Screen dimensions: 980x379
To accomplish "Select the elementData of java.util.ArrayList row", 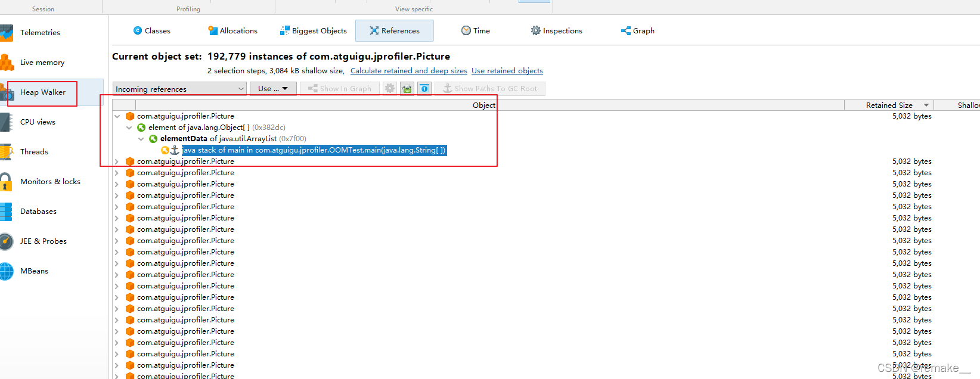I will pos(233,139).
